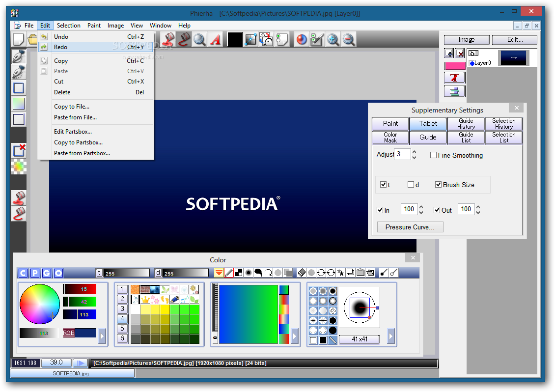Click the merge layers icon below T icon
This screenshot has height=392, width=555.
pyautogui.click(x=455, y=91)
